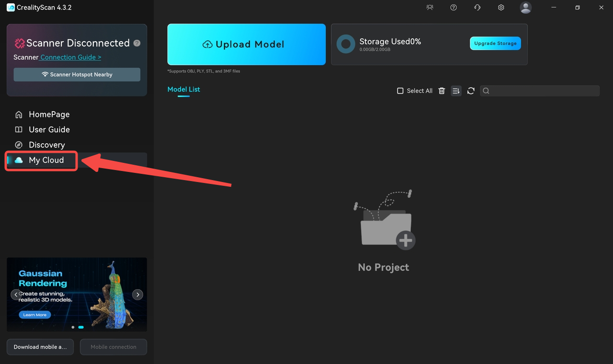
Task: Open the user account avatar
Action: tap(525, 8)
